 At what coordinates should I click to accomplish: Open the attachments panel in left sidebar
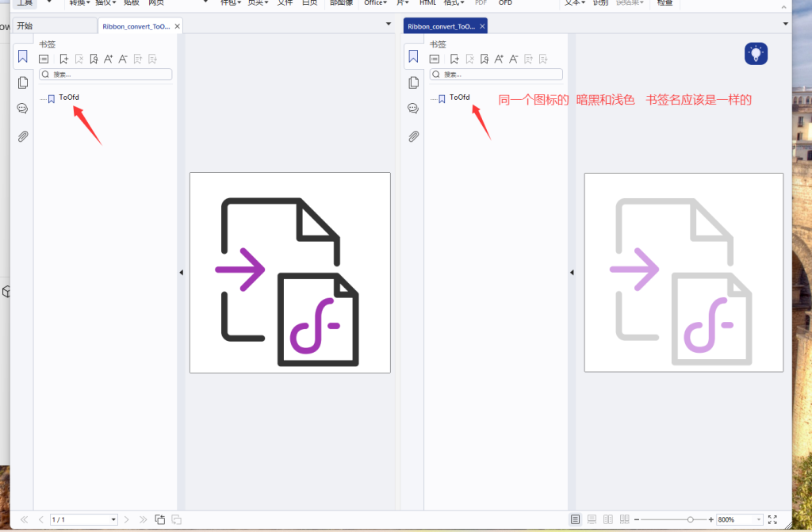tap(23, 136)
